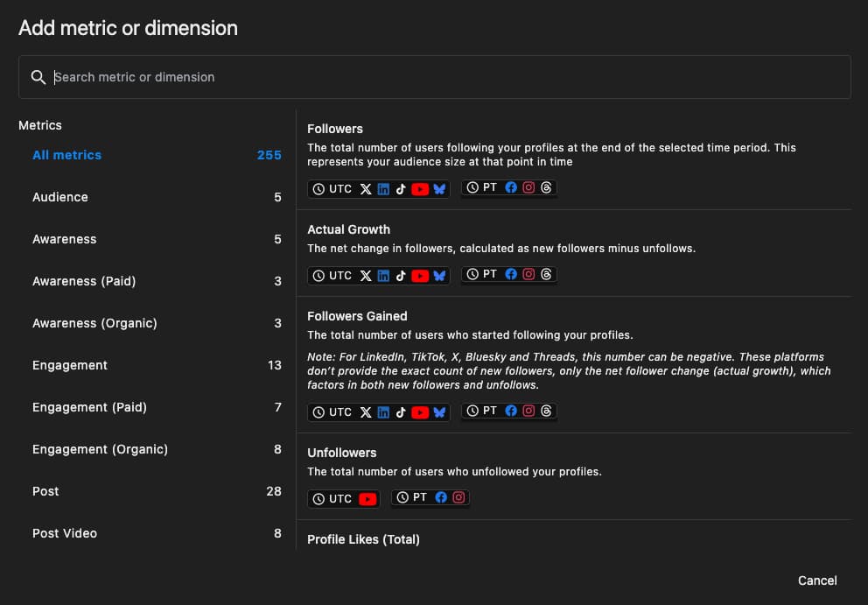The height and width of the screenshot is (605, 868).
Task: Open the Post Video category
Action: click(x=65, y=533)
